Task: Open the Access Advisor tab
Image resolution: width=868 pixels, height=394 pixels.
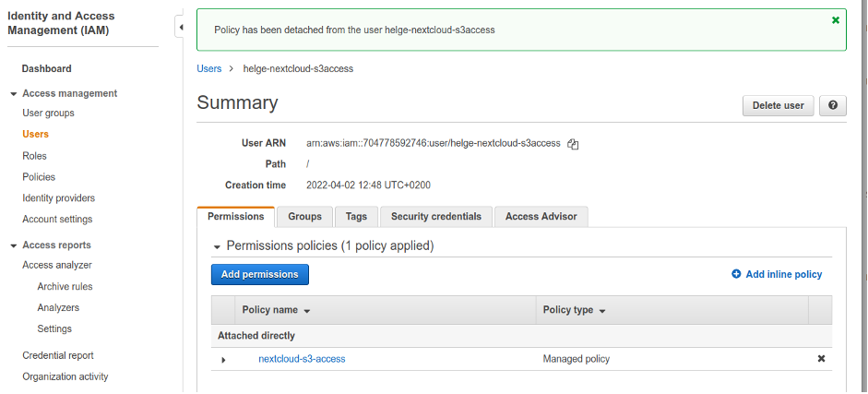Action: (x=541, y=216)
